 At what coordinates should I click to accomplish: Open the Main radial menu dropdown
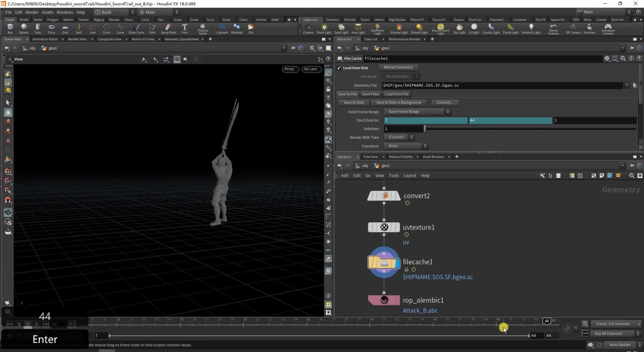(x=159, y=12)
